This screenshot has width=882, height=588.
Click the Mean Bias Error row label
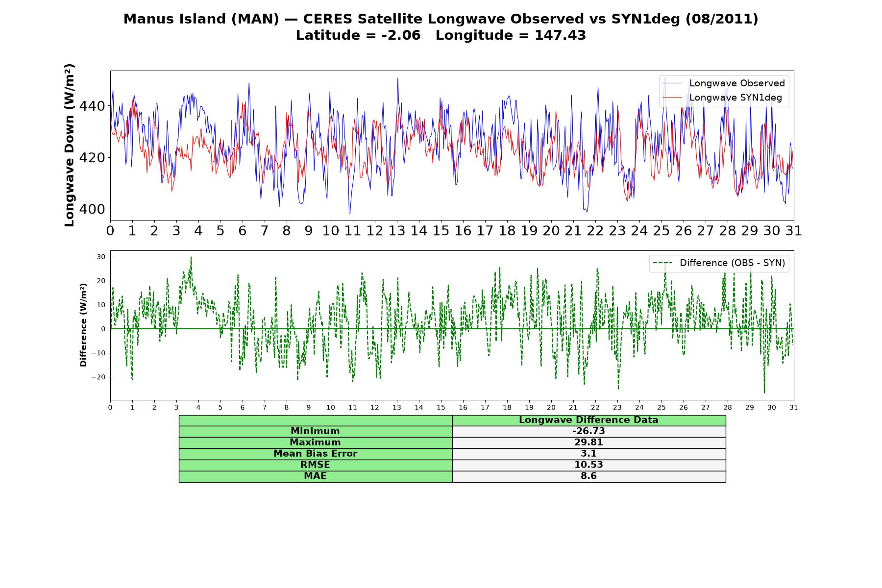[315, 454]
